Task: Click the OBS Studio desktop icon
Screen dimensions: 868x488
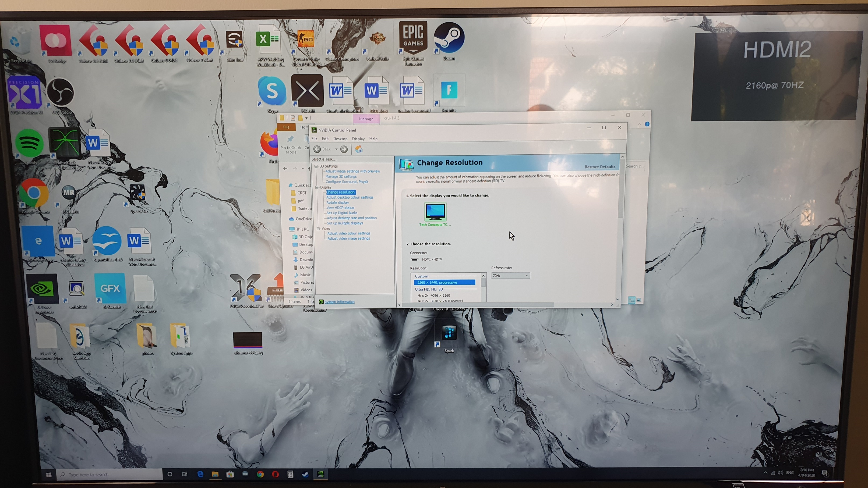Action: pyautogui.click(x=60, y=92)
